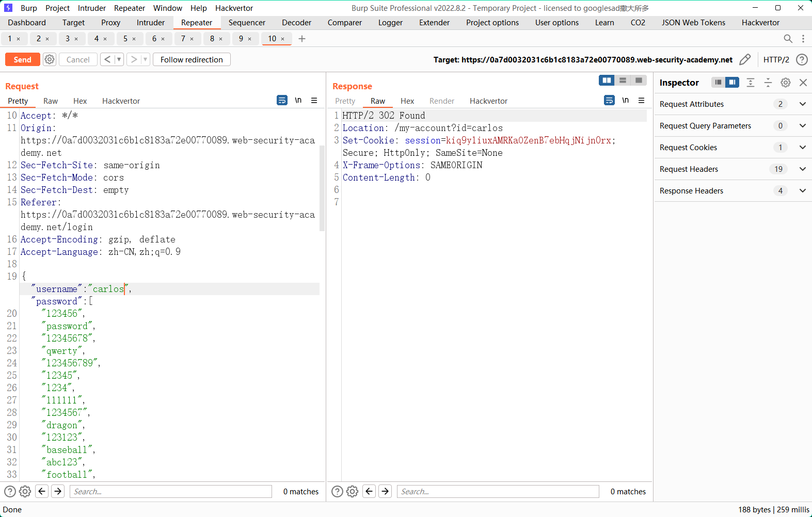Select side-by-side layout view
The width and height of the screenshot is (812, 517).
click(607, 80)
